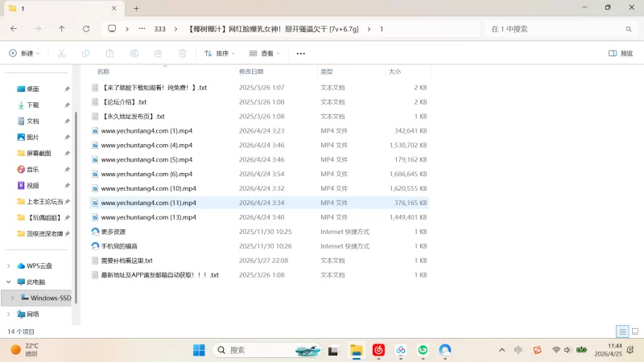Image resolution: width=644 pixels, height=362 pixels.
Task: Toggle the 预览 preview pane
Action: (x=621, y=53)
